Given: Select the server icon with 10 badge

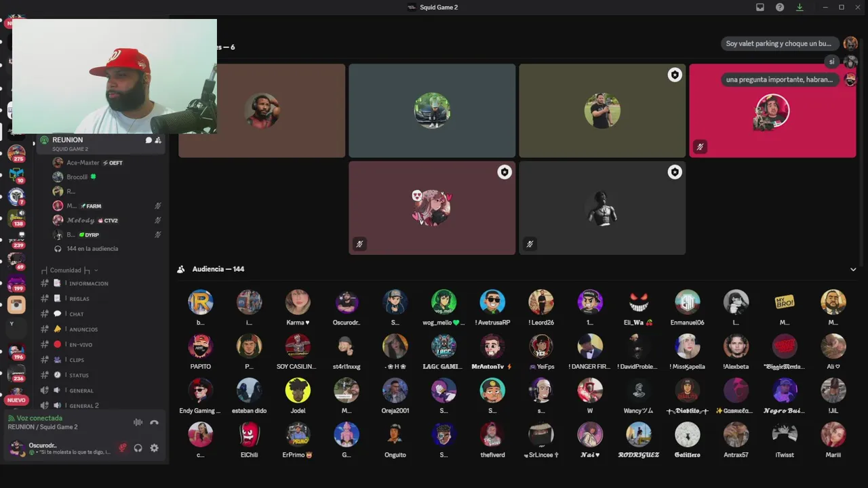Looking at the screenshot, I should (x=16, y=175).
